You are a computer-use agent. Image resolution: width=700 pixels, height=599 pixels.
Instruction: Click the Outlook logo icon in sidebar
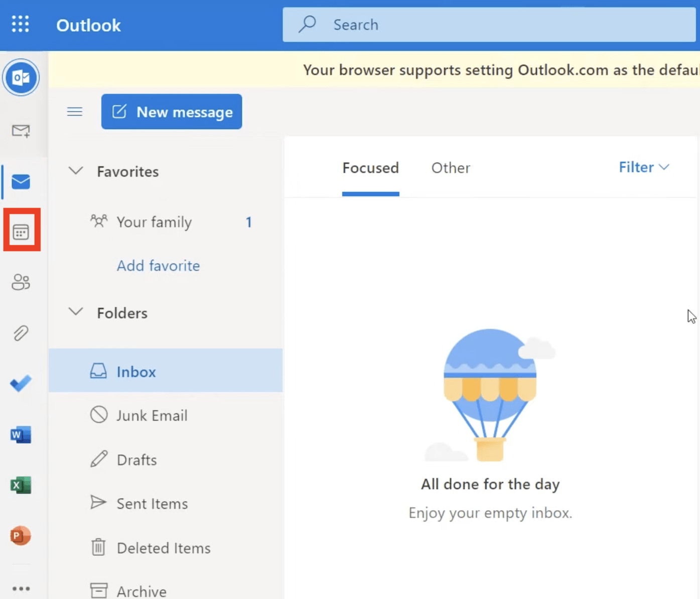click(21, 77)
